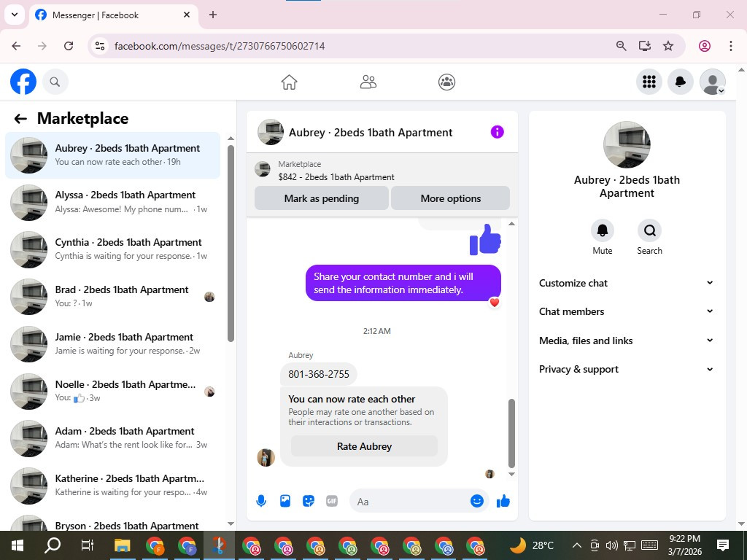Switch to Messenger | Facebook tab
The width and height of the screenshot is (747, 560).
tap(113, 15)
